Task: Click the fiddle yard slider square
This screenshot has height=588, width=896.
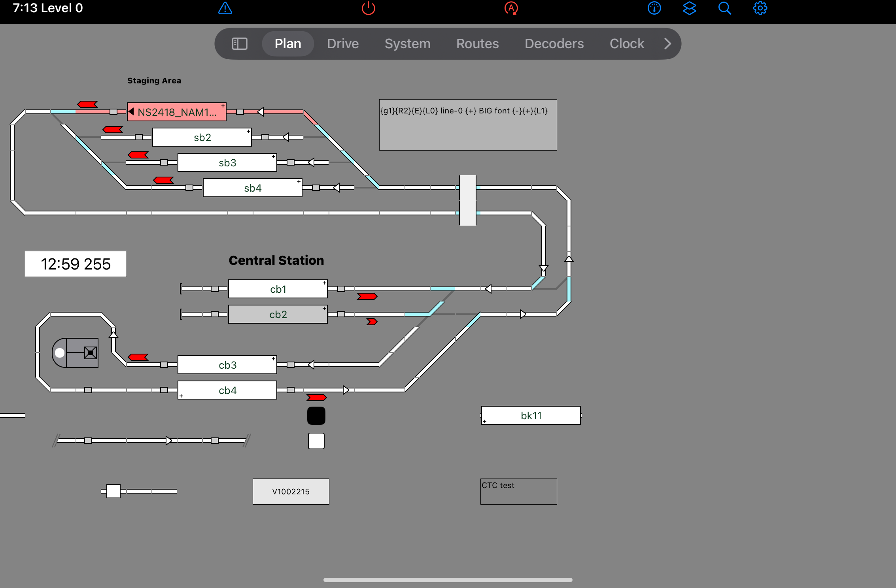Action: tap(113, 491)
